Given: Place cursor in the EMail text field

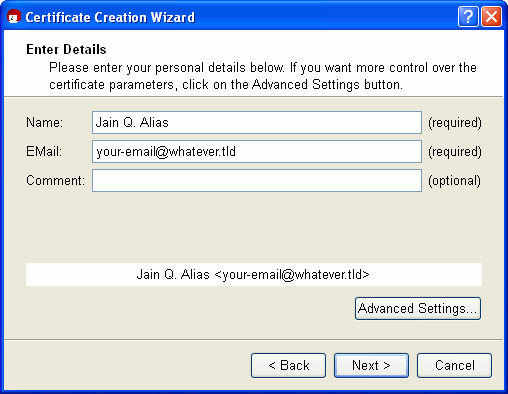Looking at the screenshot, I should [x=257, y=152].
